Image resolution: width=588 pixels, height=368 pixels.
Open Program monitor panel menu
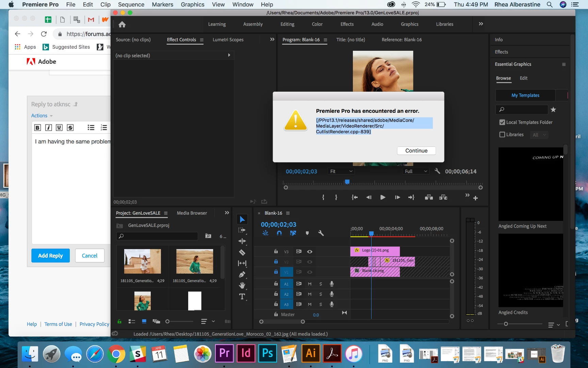(325, 40)
